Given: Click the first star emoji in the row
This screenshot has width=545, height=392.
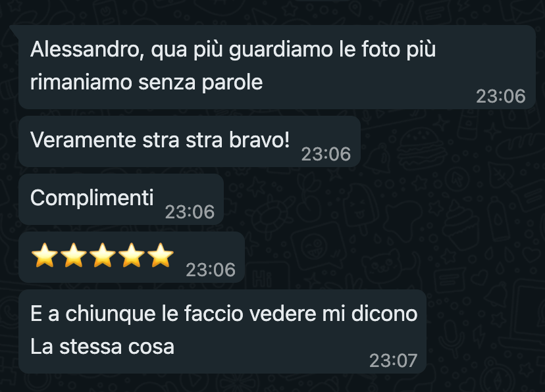Looking at the screenshot, I should click(x=45, y=256).
